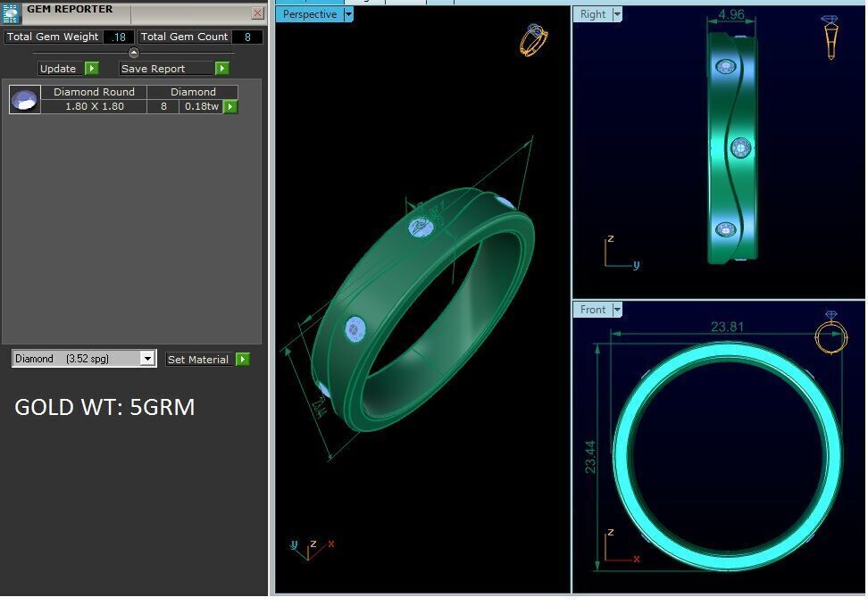Viewport: 868px width, 614px height.
Task: Select the bottom diamond in Right view
Action: pyautogui.click(x=726, y=229)
